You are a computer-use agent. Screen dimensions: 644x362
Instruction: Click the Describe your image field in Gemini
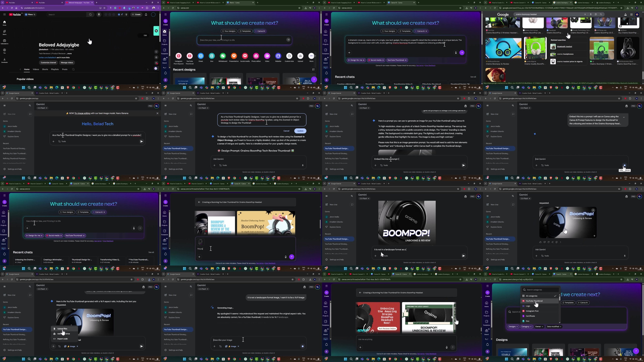tap(258, 340)
